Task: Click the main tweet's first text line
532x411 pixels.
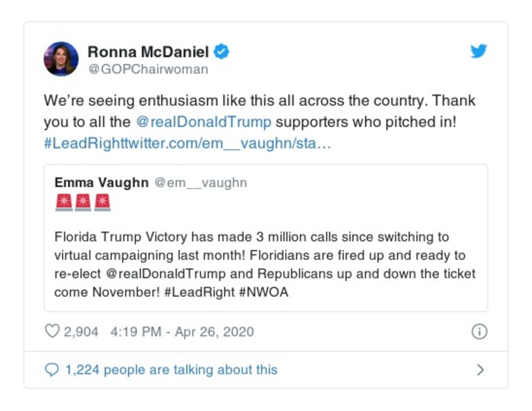Action: [260, 102]
